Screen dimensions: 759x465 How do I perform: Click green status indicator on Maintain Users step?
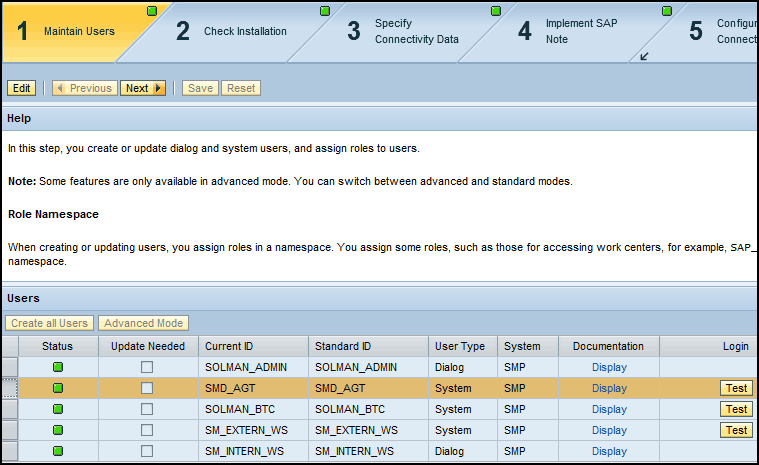pyautogui.click(x=152, y=11)
